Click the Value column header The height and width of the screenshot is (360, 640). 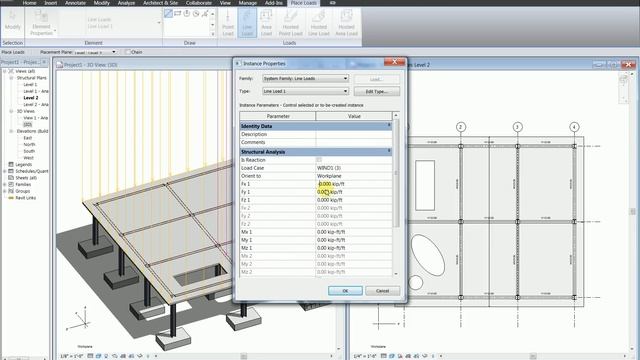pos(354,116)
